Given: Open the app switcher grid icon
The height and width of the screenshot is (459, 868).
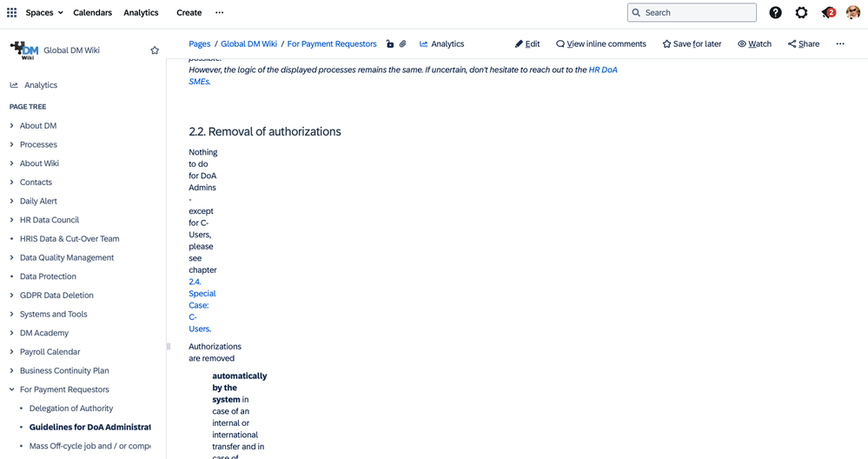Looking at the screenshot, I should click(11, 12).
